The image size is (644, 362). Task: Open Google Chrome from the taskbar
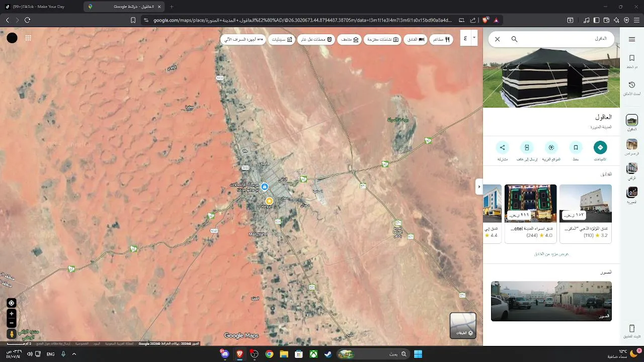269,354
